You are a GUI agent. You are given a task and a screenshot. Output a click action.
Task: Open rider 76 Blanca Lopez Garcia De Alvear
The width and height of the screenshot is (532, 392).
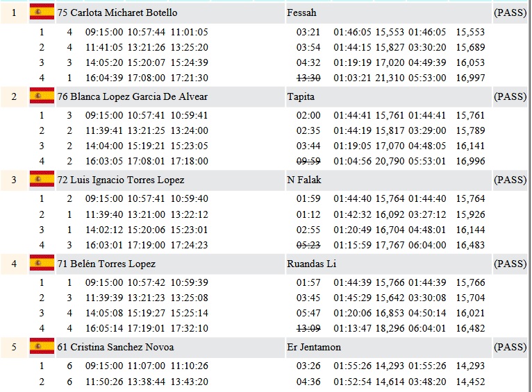point(133,96)
